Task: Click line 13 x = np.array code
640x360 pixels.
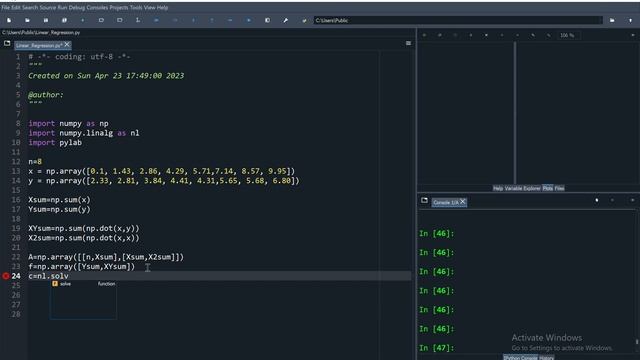Action: [162, 171]
